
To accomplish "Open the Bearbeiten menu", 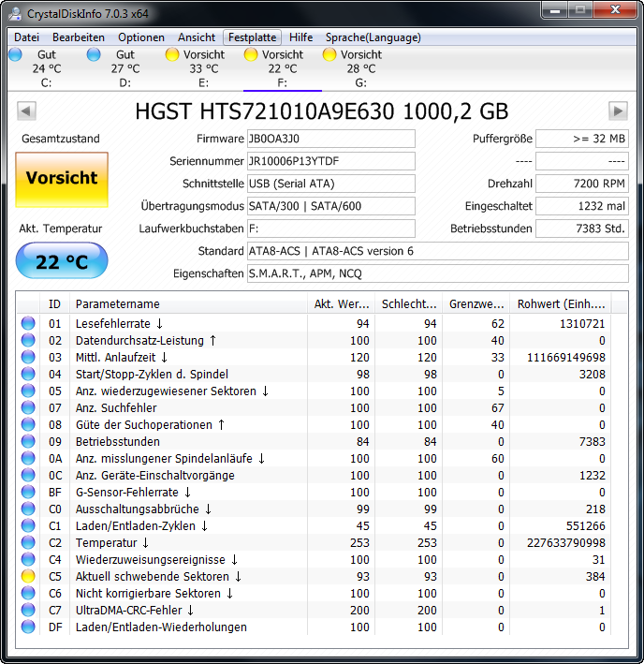I will pos(79,37).
